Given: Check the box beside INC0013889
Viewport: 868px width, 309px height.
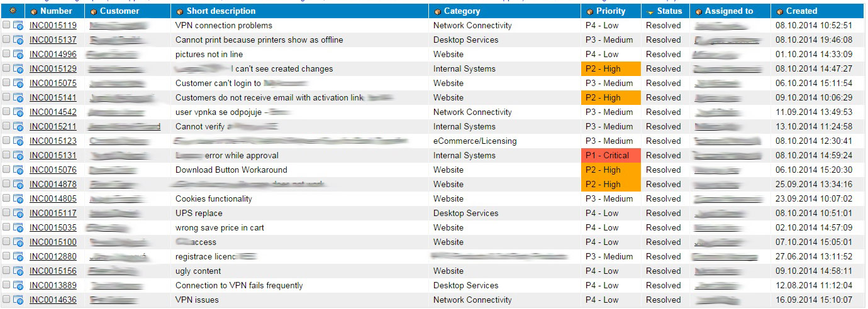Looking at the screenshot, I should (x=6, y=285).
